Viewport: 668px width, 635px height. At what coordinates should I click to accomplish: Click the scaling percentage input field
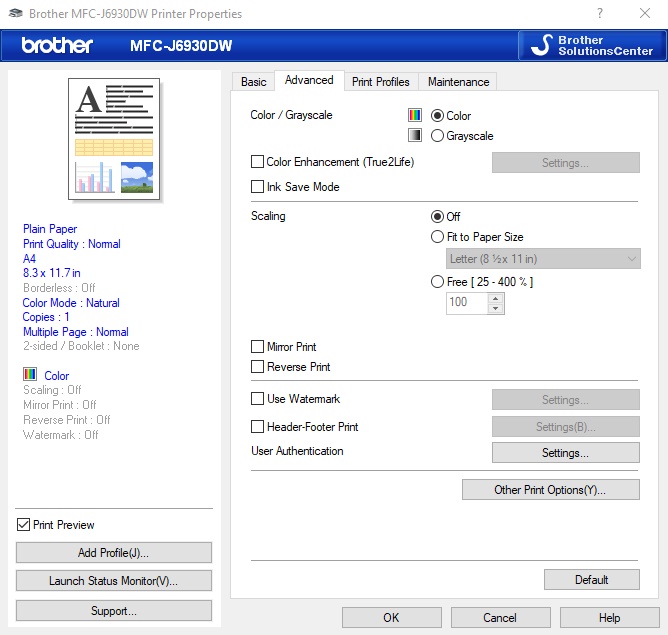(466, 303)
